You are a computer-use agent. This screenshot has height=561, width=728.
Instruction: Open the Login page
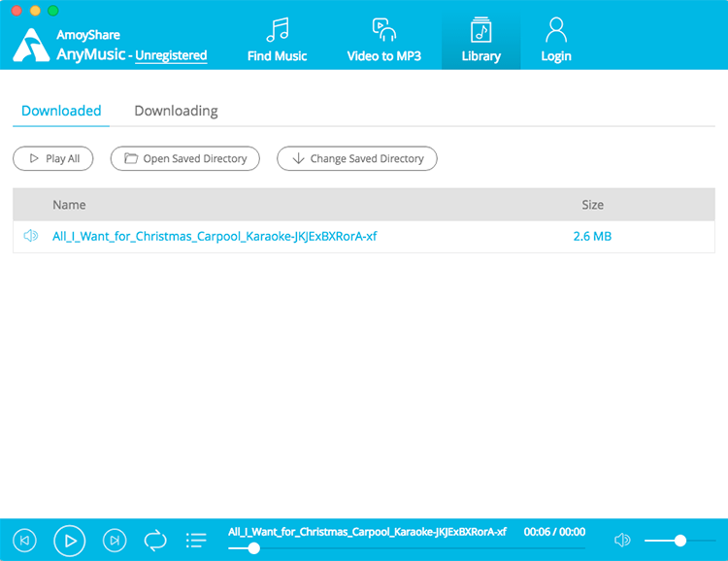click(556, 40)
